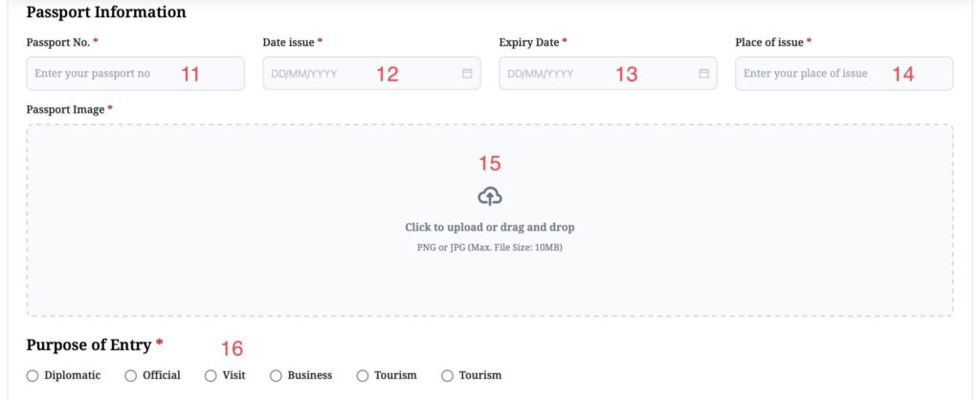Image resolution: width=980 pixels, height=400 pixels.
Task: Select the Tourism option next to Business
Action: pyautogui.click(x=363, y=376)
